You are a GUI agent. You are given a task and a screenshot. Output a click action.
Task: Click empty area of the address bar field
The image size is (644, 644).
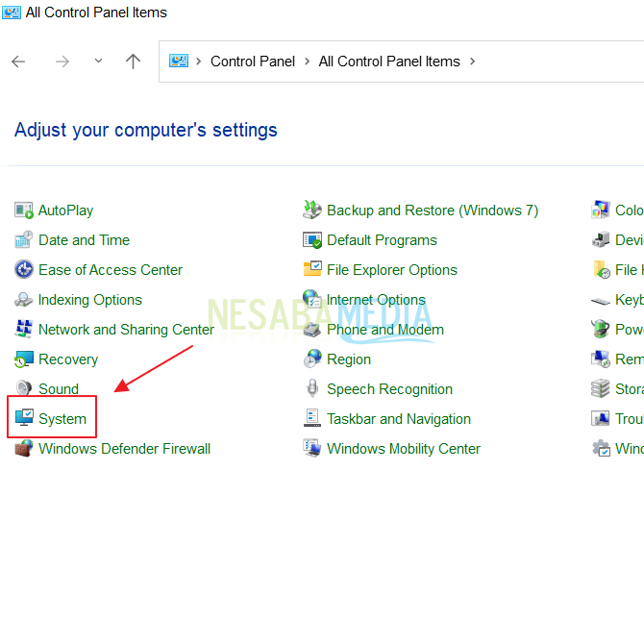pos(558,62)
